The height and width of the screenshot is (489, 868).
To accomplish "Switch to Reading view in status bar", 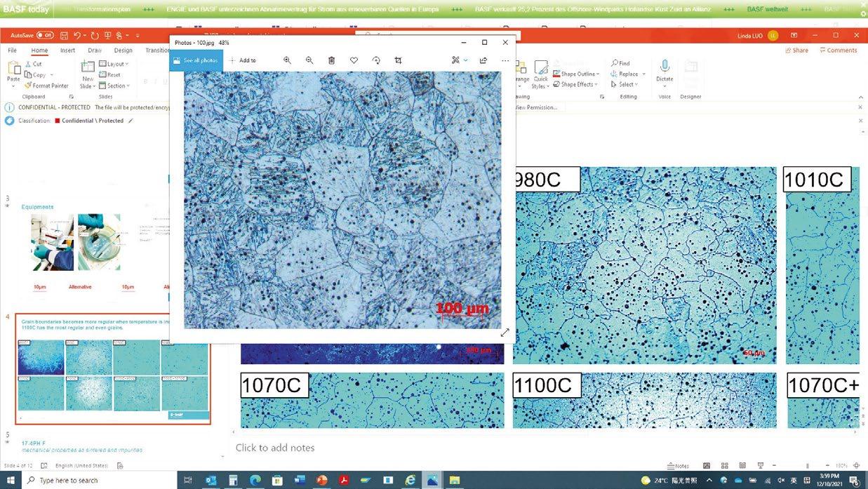I will [x=742, y=466].
